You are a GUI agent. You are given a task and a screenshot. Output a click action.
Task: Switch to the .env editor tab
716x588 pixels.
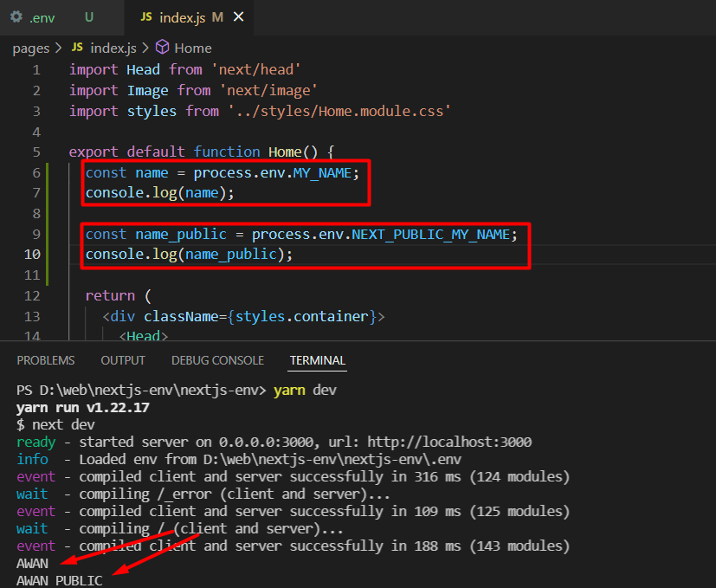[x=42, y=16]
